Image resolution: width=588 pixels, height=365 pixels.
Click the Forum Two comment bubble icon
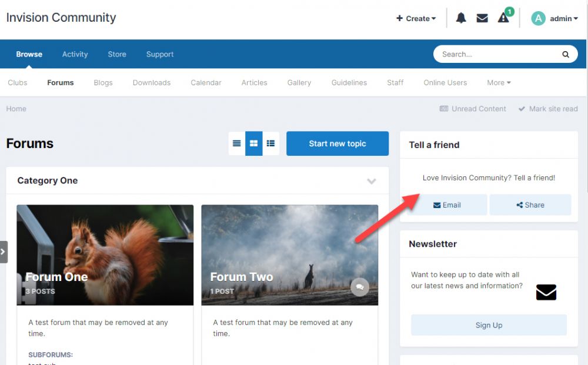click(360, 287)
